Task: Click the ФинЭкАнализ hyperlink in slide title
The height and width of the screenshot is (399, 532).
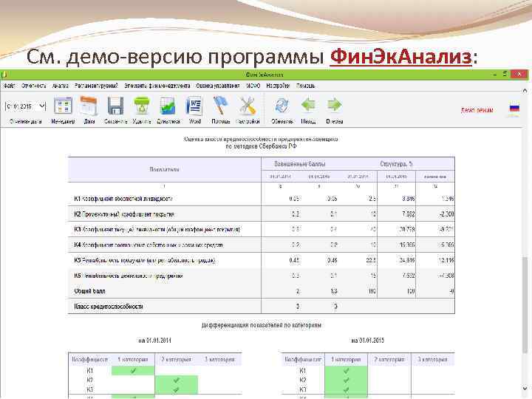Action: (400, 57)
